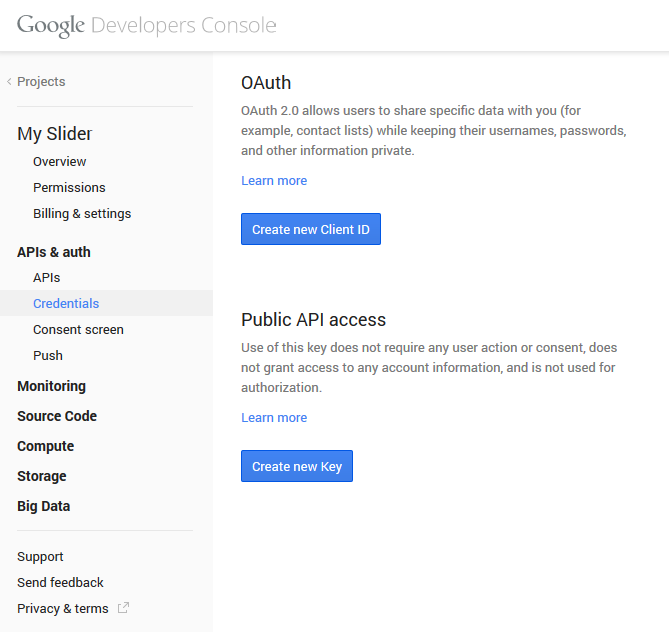Open Privacy & terms link
The image size is (669, 632).
[x=63, y=609]
